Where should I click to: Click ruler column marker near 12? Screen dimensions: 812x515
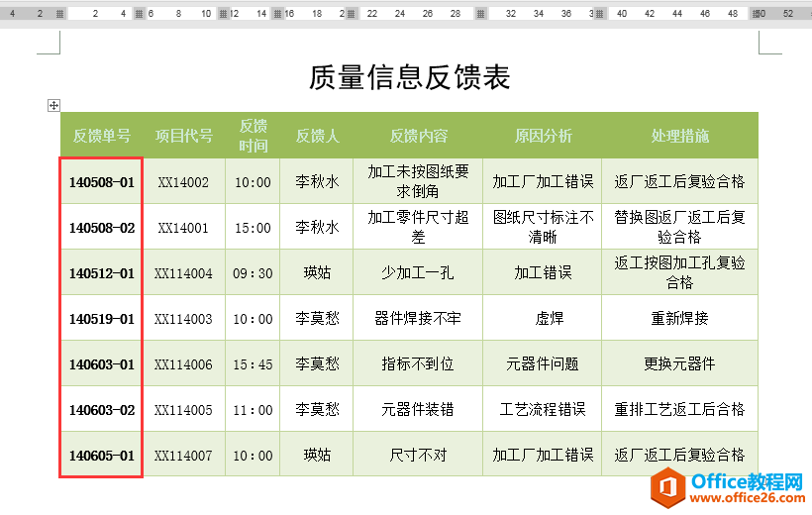[223, 14]
